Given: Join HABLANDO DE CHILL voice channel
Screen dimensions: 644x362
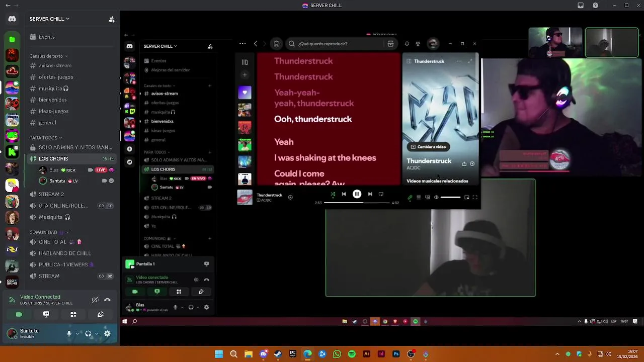Looking at the screenshot, I should tap(72, 253).
